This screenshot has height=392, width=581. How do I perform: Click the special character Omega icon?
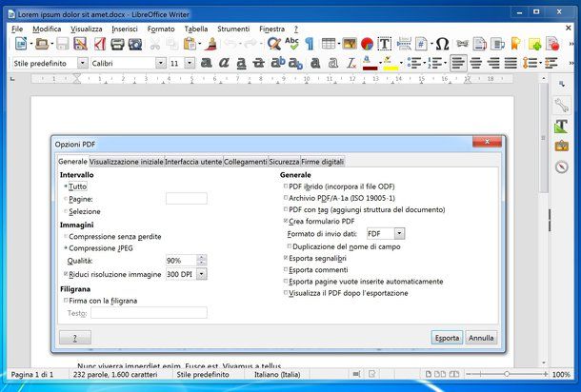point(442,44)
